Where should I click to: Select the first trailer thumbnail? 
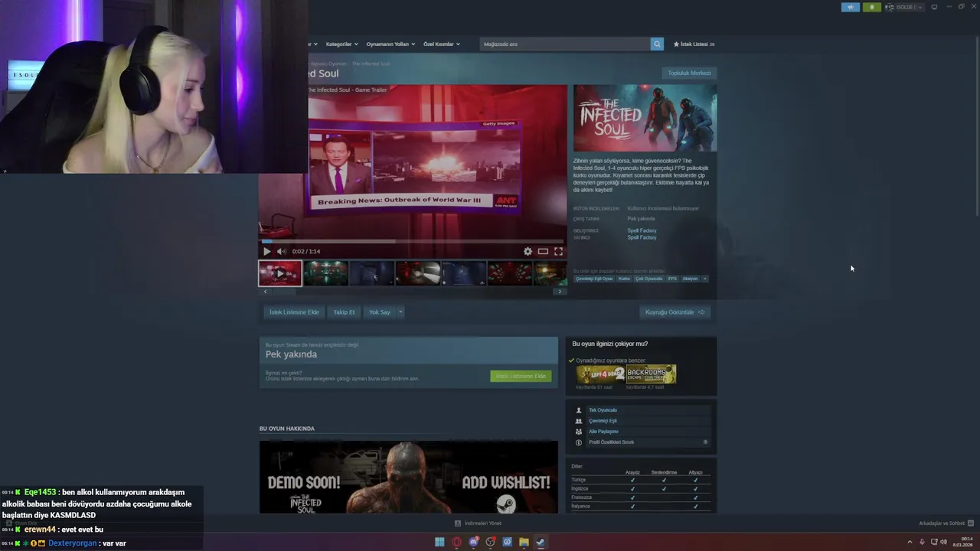[x=280, y=273]
